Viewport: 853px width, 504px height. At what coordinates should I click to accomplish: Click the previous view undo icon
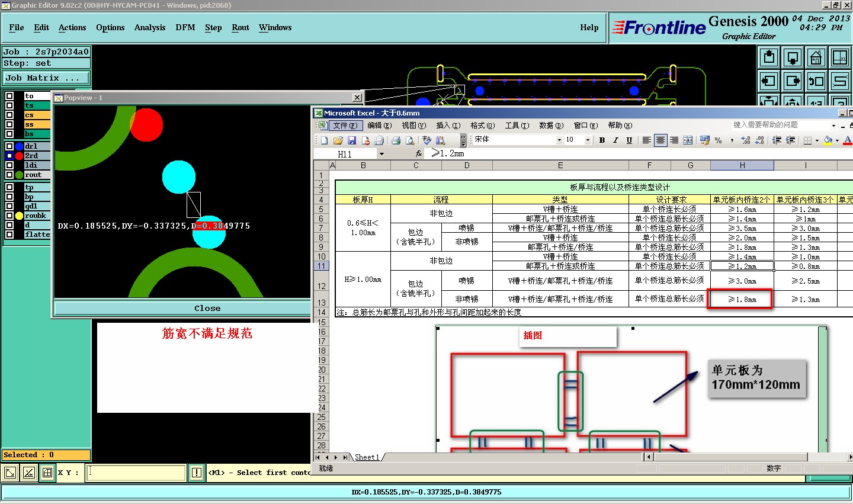(x=816, y=81)
